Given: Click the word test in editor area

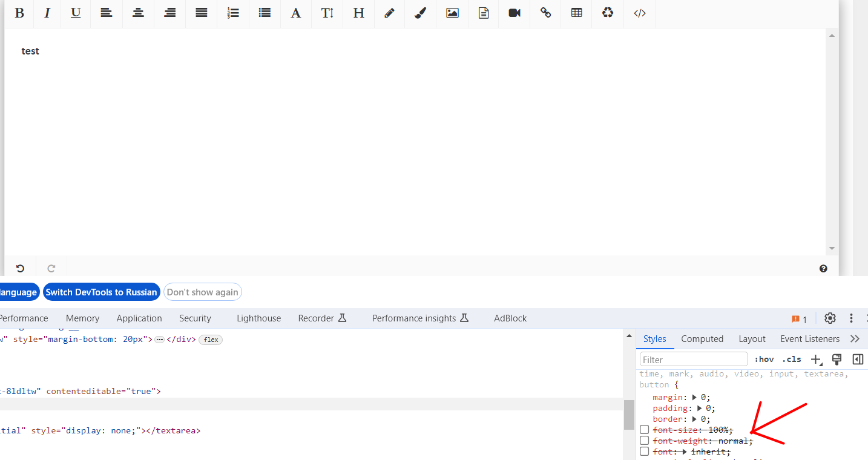Looking at the screenshot, I should (30, 51).
